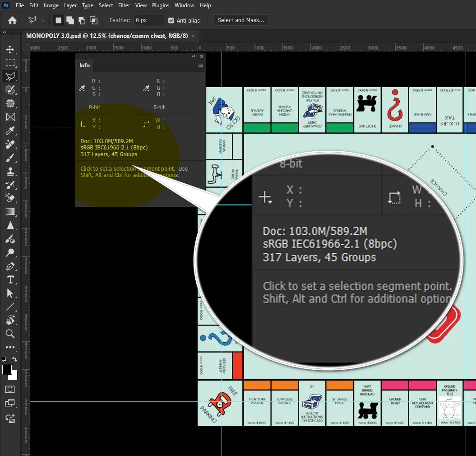The height and width of the screenshot is (456, 476).
Task: Select the Zoom magnifier tool
Action: coord(10,334)
